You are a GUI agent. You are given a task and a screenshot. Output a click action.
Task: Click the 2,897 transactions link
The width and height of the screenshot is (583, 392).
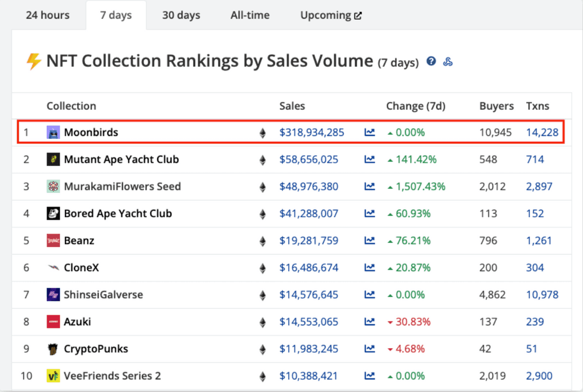[539, 187]
